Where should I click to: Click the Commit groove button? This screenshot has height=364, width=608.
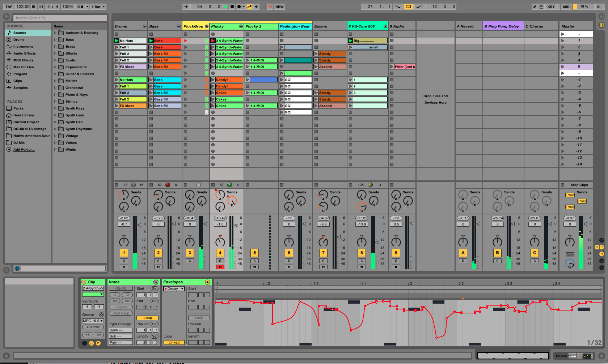(93, 327)
